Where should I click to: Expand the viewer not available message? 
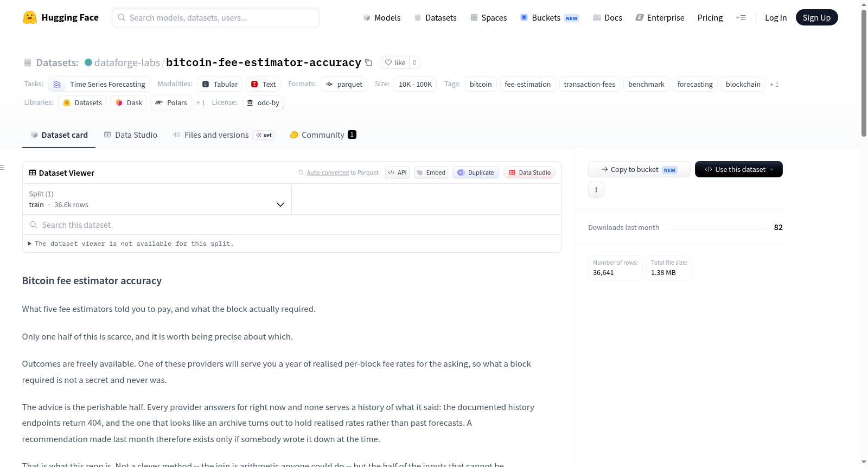(x=131, y=244)
